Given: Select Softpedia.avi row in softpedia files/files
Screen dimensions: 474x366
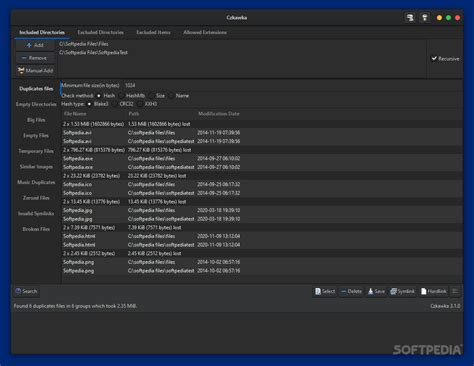Looking at the screenshot, I should click(262, 133).
